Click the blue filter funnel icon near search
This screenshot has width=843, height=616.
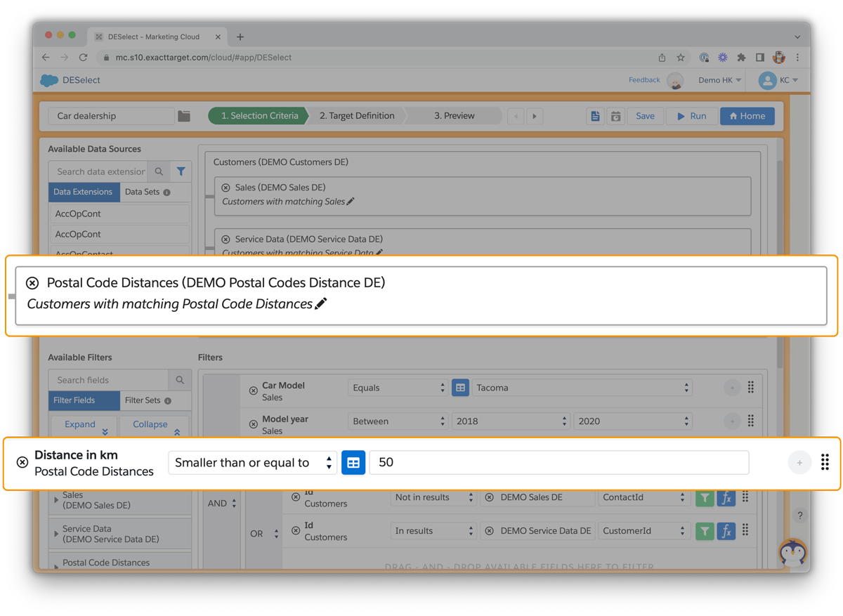[x=181, y=171]
